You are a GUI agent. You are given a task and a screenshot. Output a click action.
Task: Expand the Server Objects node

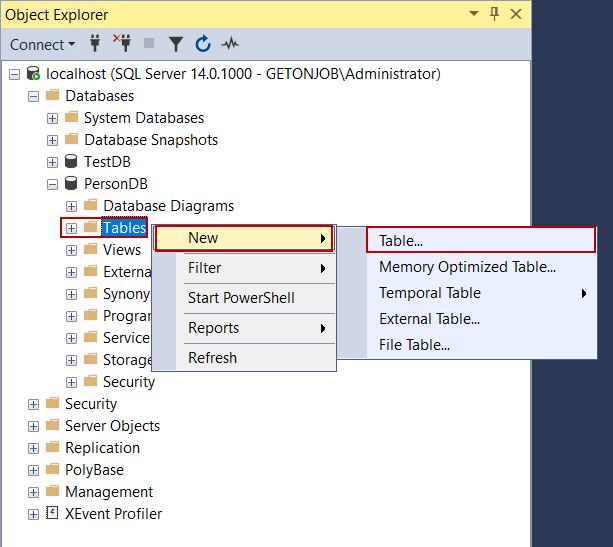pyautogui.click(x=34, y=426)
